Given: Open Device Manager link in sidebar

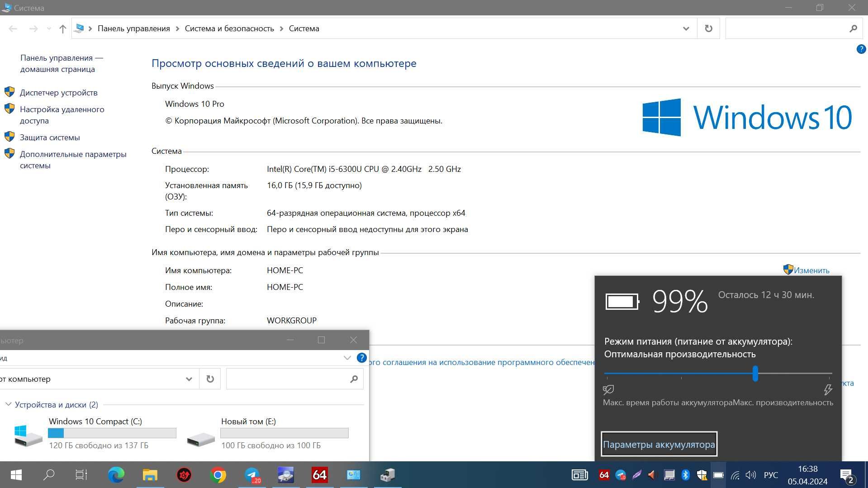Looking at the screenshot, I should point(58,93).
